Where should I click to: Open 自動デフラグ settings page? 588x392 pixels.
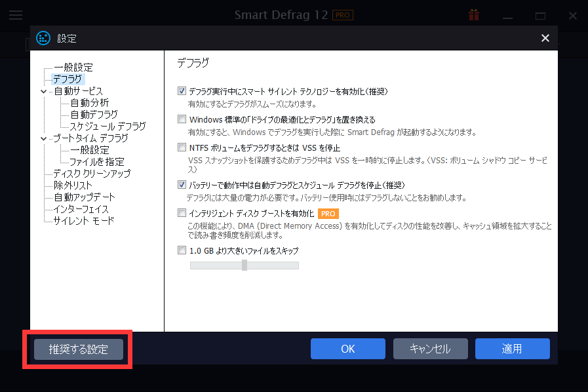pos(94,115)
